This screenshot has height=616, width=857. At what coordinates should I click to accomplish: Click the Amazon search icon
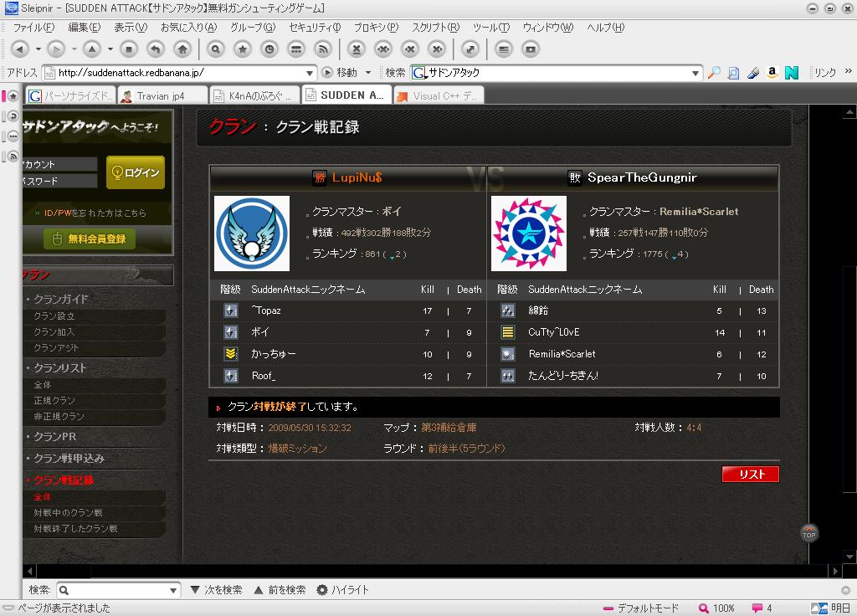click(772, 72)
